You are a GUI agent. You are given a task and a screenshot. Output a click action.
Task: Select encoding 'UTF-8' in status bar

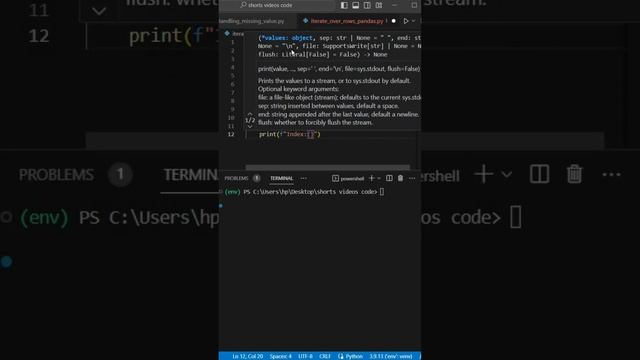[x=305, y=356]
